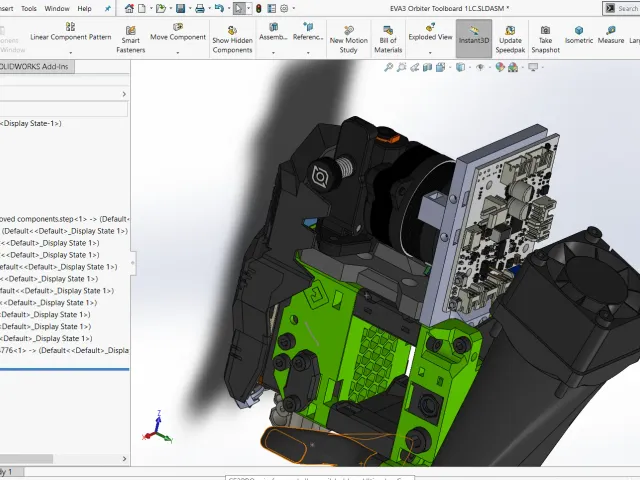Image resolution: width=640 pixels, height=480 pixels.
Task: Toggle Instant3D mode
Action: tap(473, 40)
